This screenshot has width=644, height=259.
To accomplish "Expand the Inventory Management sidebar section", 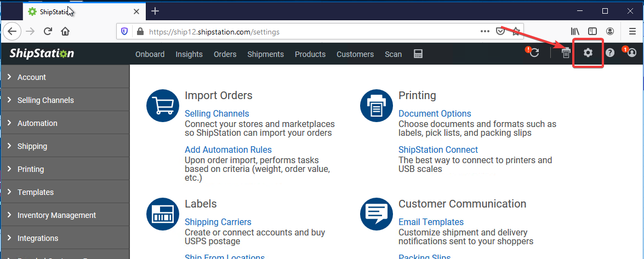I will pyautogui.click(x=65, y=215).
